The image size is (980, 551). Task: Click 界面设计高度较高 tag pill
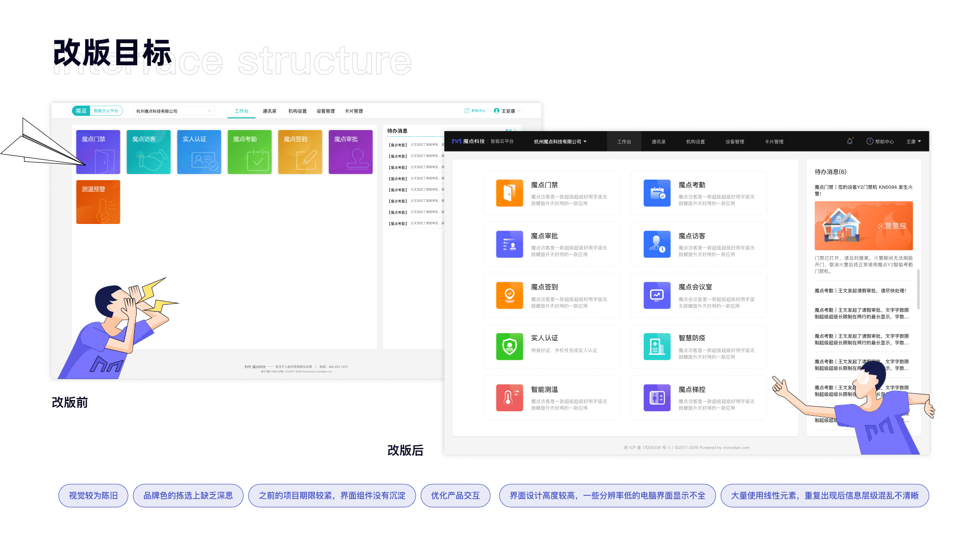(607, 495)
